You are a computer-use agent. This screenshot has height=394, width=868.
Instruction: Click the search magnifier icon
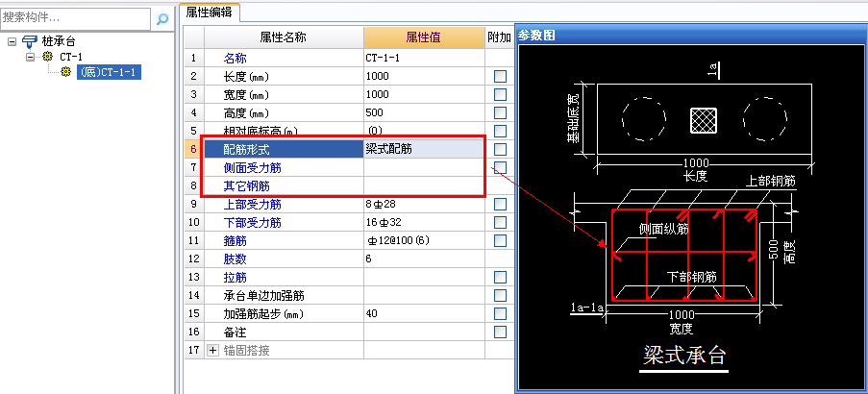click(x=162, y=19)
